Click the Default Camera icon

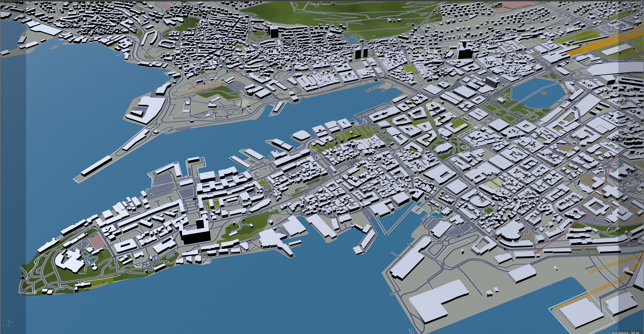pyautogui.click(x=332, y=4)
